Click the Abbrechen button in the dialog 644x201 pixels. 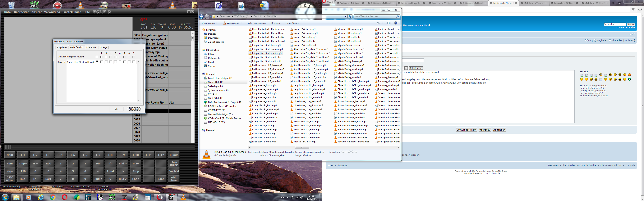pyautogui.click(x=134, y=109)
